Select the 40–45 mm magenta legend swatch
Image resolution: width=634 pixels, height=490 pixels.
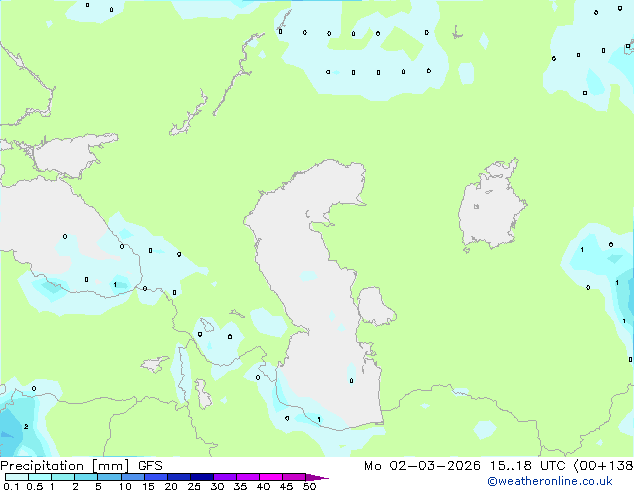tap(271, 477)
